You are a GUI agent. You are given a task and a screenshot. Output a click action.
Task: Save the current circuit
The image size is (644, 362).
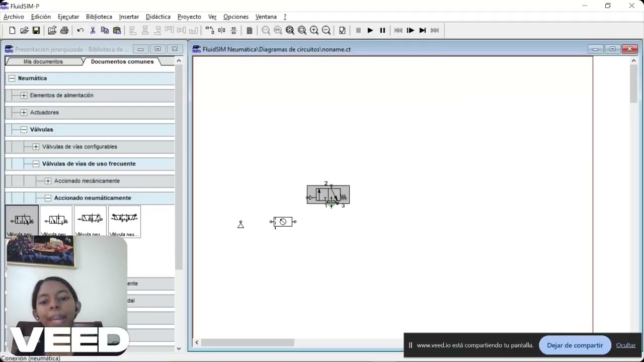coord(36,30)
